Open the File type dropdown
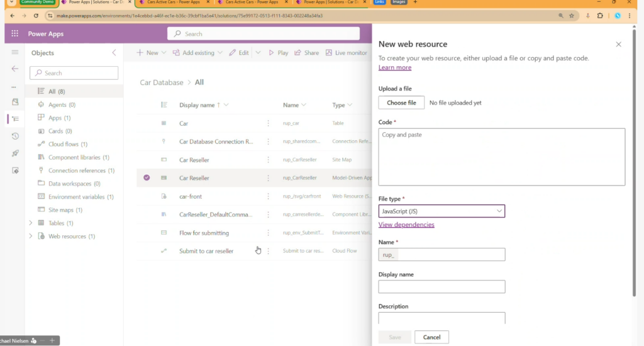Image resolution: width=644 pixels, height=346 pixels. pos(441,211)
